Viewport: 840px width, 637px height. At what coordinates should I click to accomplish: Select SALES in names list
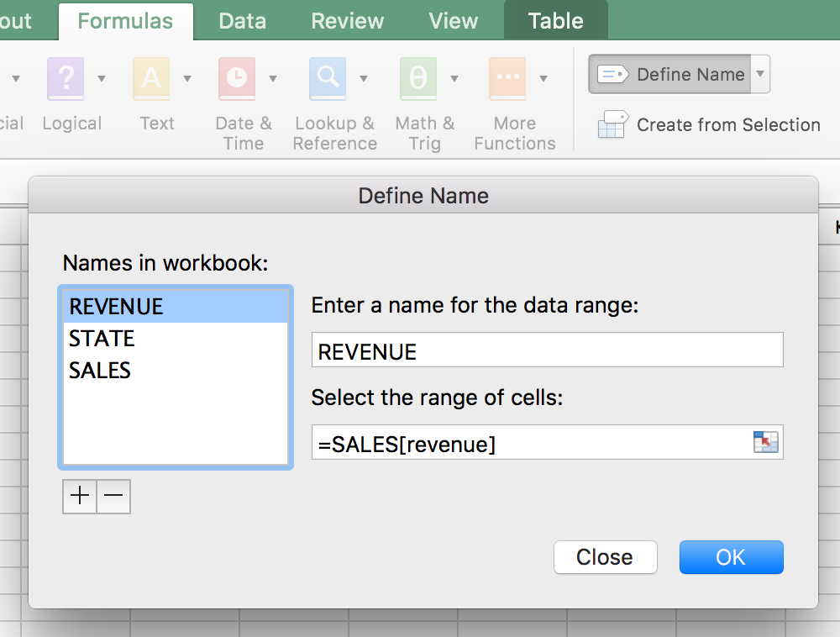coord(176,371)
